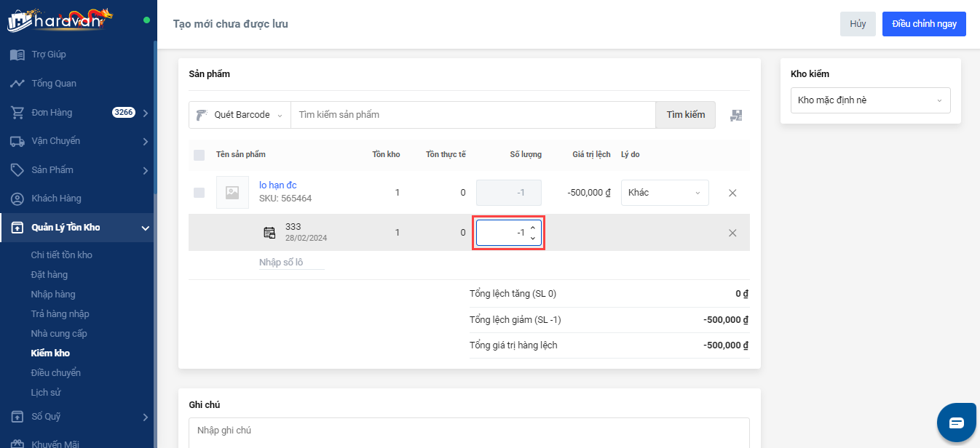Open the Lý do Khác dropdown
The height and width of the screenshot is (448, 980).
click(664, 193)
